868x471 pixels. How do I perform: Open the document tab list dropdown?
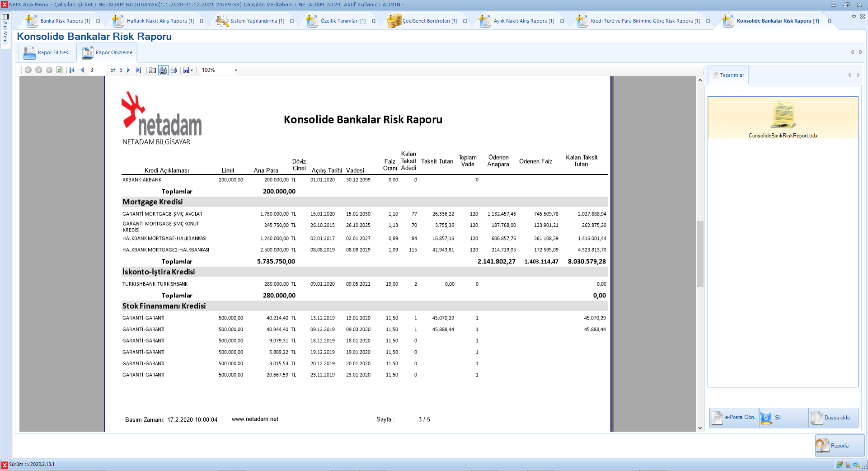pyautogui.click(x=854, y=17)
